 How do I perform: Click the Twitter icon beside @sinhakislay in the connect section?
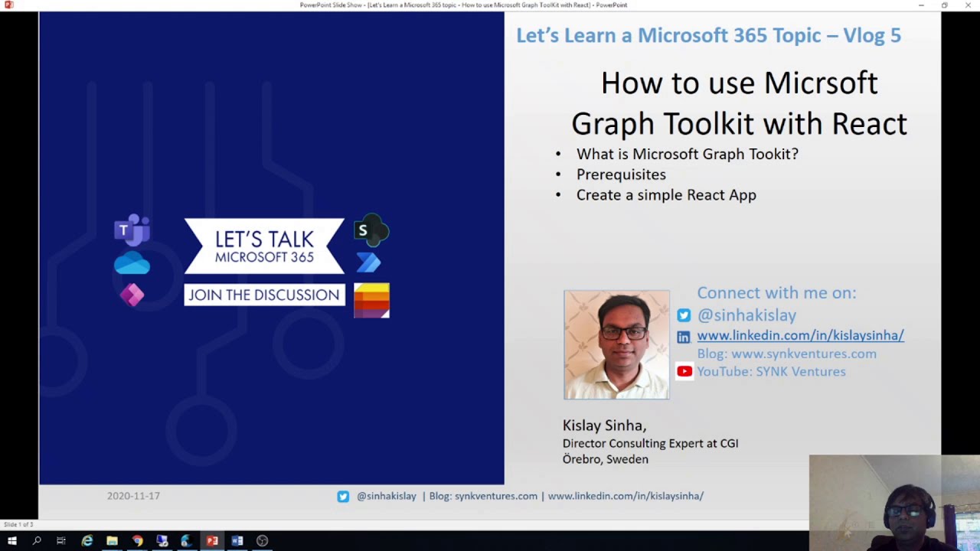(684, 315)
